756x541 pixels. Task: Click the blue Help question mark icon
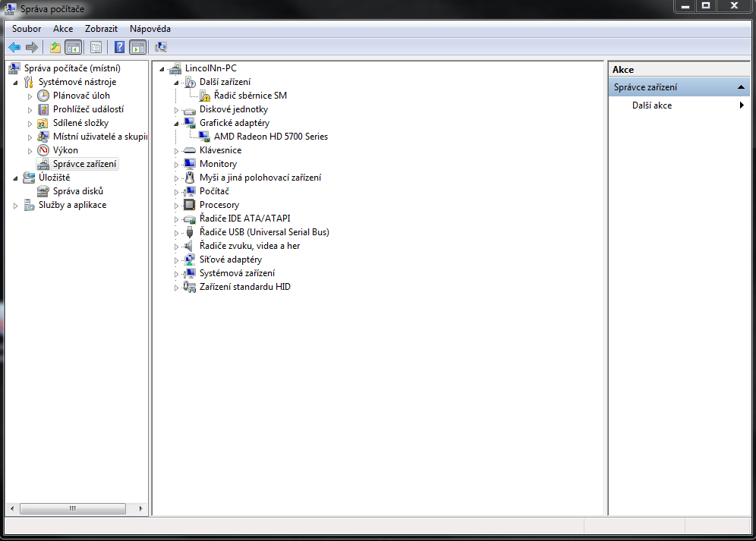[x=119, y=47]
